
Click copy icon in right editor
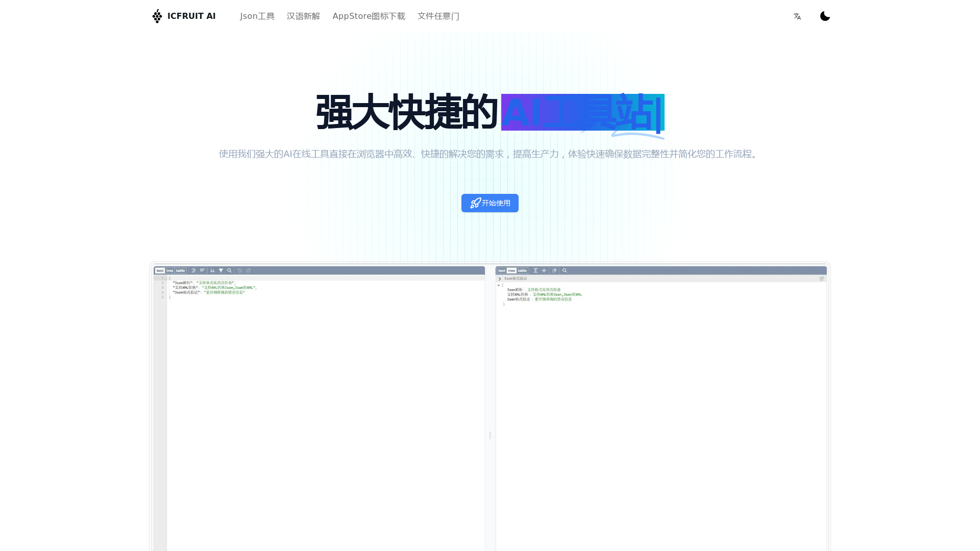pyautogui.click(x=554, y=270)
